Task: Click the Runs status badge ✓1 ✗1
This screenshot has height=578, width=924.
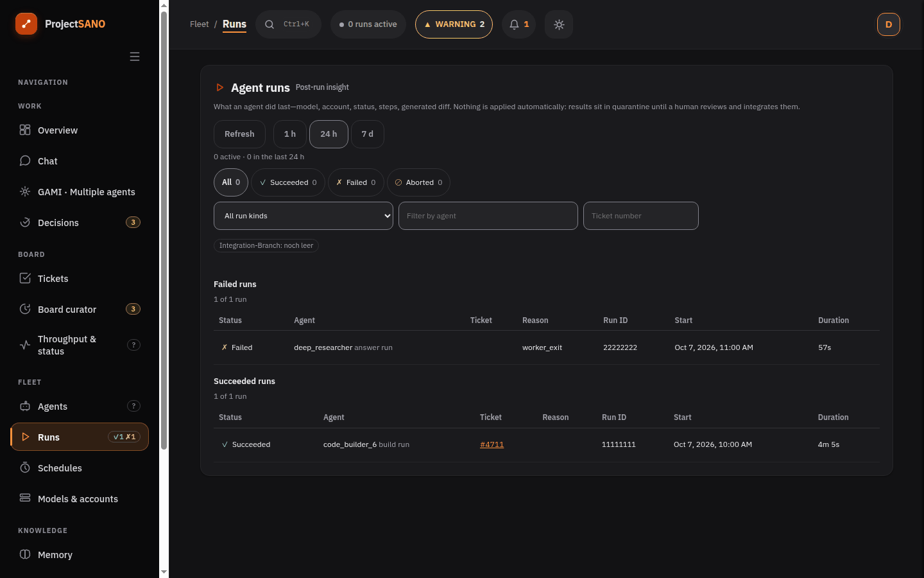Action: click(124, 437)
